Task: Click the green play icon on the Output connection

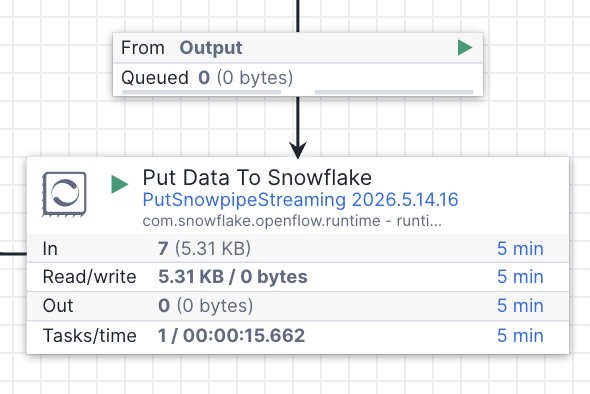Action: 465,47
